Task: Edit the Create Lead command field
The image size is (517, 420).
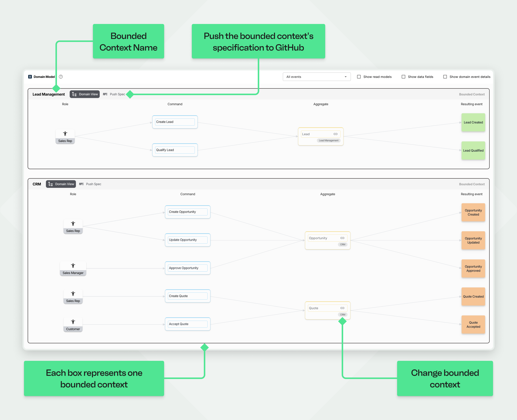Action: [x=175, y=122]
